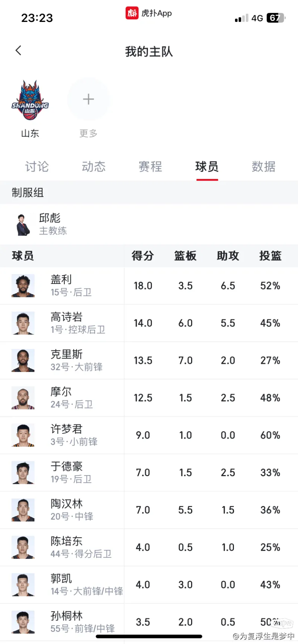Open 许梦君 player name row
Image resolution: width=298 pixels, height=644 pixels.
click(x=62, y=435)
